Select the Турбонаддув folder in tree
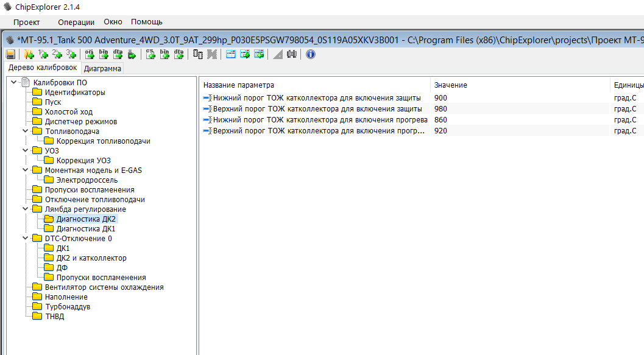 point(67,307)
